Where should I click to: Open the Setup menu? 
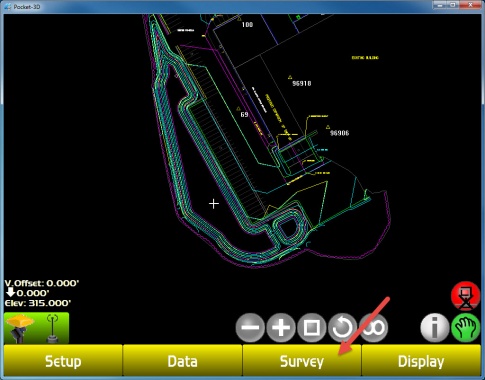63,361
